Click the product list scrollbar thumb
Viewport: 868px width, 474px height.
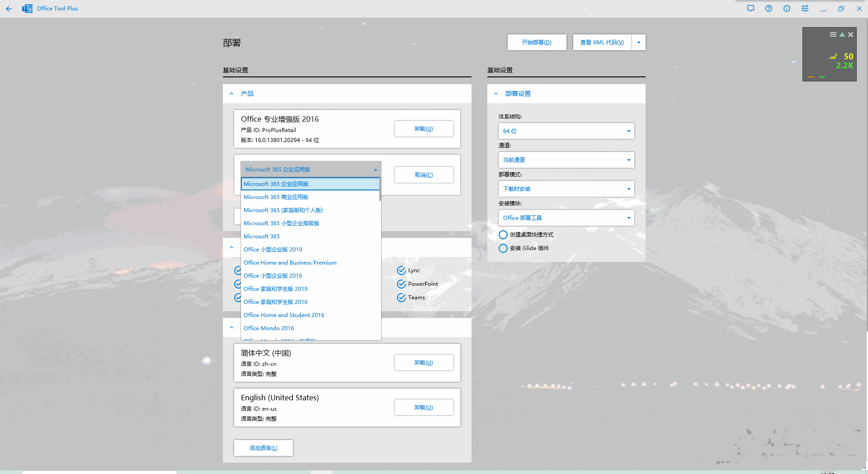point(380,189)
